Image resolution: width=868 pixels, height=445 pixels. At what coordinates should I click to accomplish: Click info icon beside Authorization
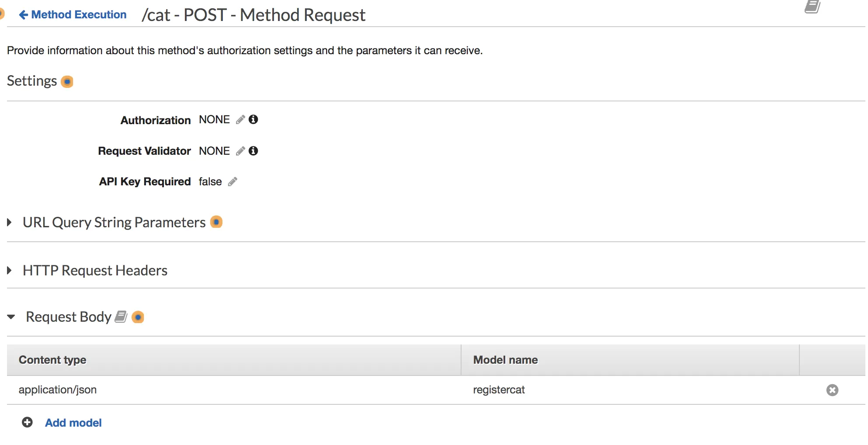point(253,119)
